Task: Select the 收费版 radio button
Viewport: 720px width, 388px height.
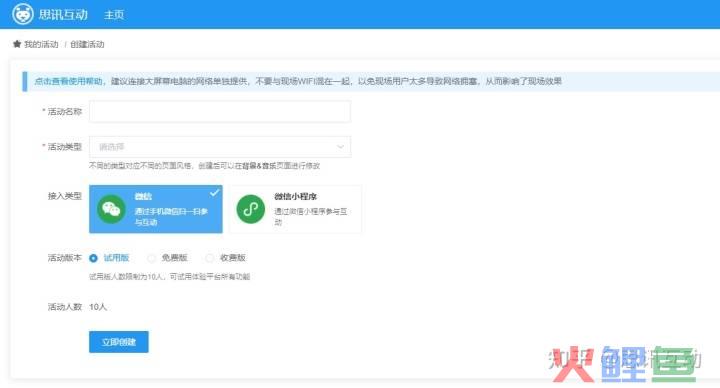Action: point(210,258)
